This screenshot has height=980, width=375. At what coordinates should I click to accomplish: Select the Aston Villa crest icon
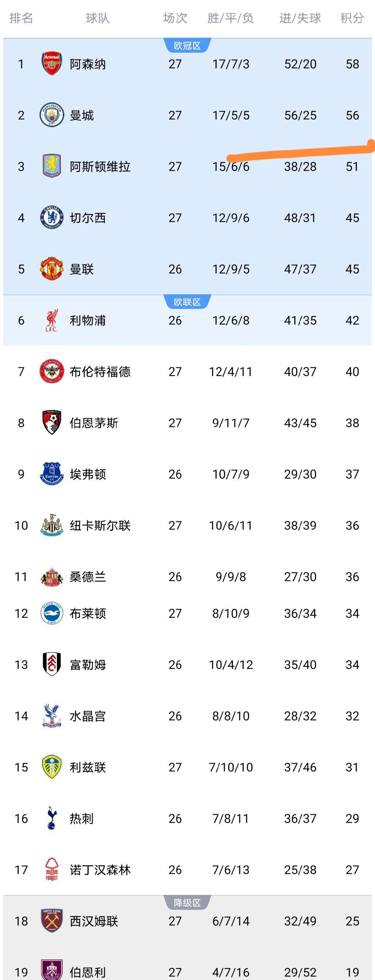coord(52,166)
